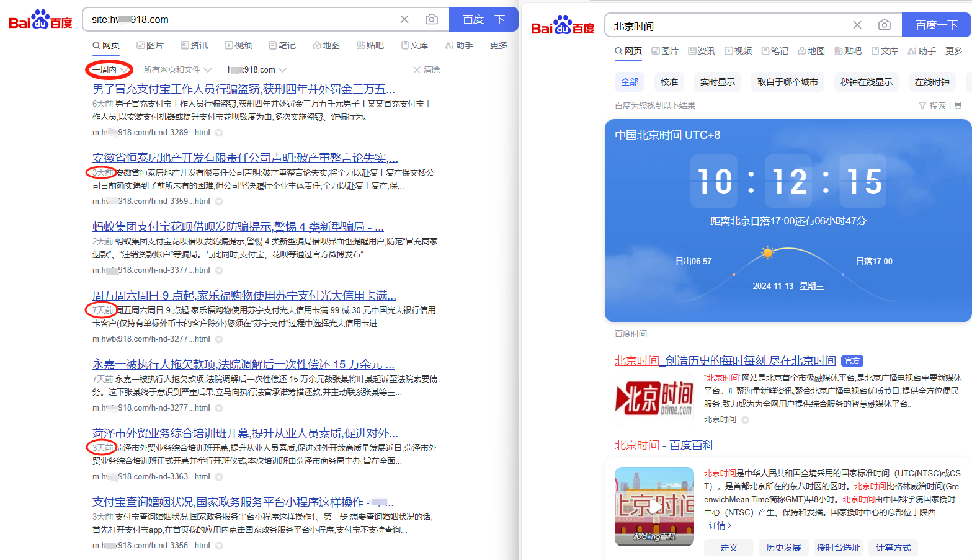Switch to 贴吧 tab in left window
972x560 pixels.
click(x=370, y=45)
